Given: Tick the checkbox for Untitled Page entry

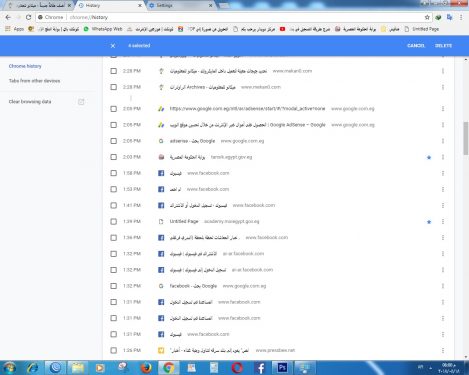Looking at the screenshot, I should pyautogui.click(x=114, y=222).
